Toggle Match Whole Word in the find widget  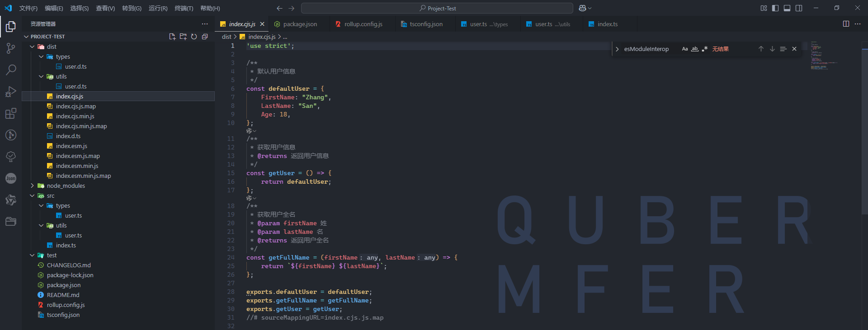coord(695,49)
